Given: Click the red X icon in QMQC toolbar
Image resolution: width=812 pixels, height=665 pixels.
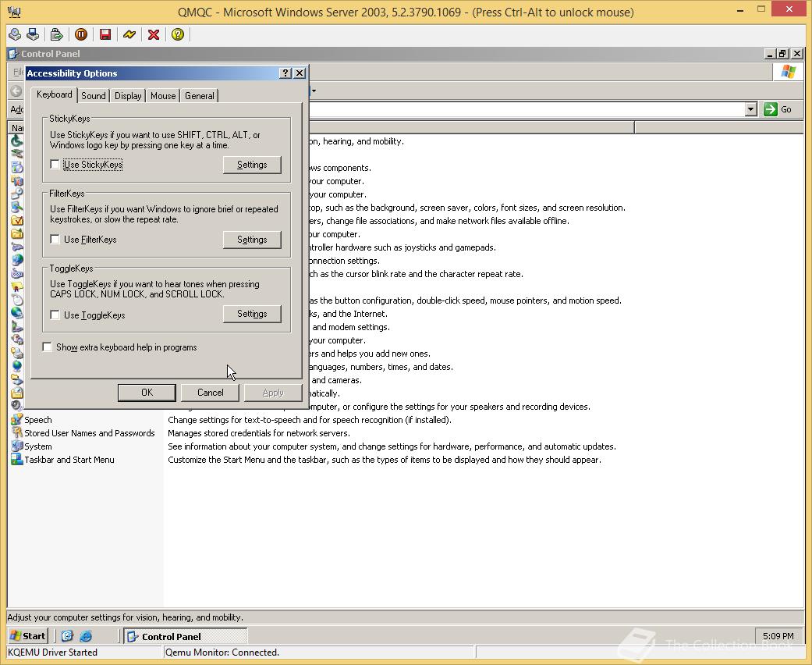Looking at the screenshot, I should (x=154, y=34).
